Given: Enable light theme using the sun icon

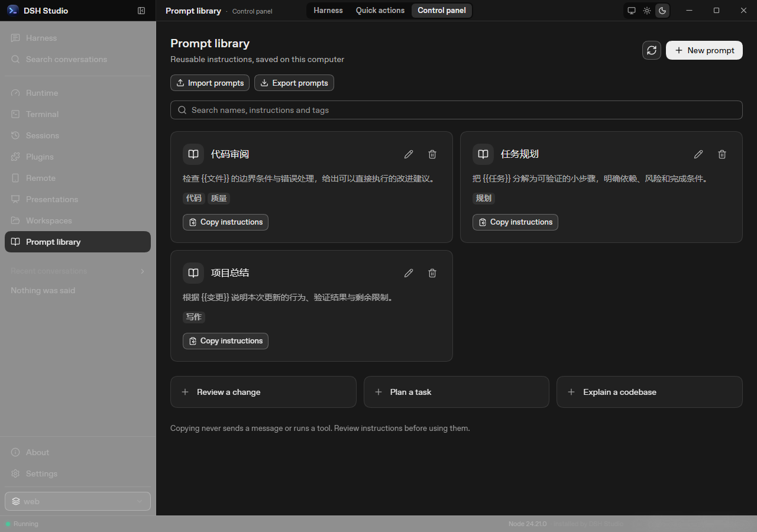Looking at the screenshot, I should 647,11.
